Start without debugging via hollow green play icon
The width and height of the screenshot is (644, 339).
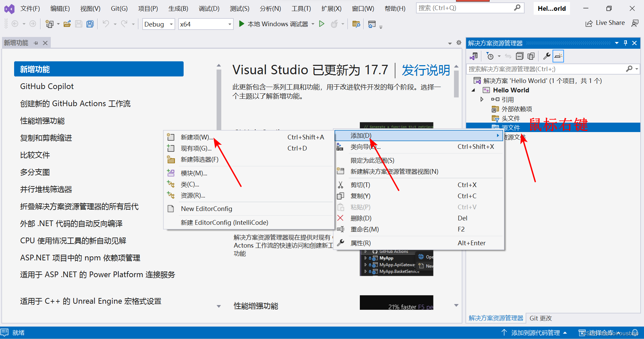[322, 24]
